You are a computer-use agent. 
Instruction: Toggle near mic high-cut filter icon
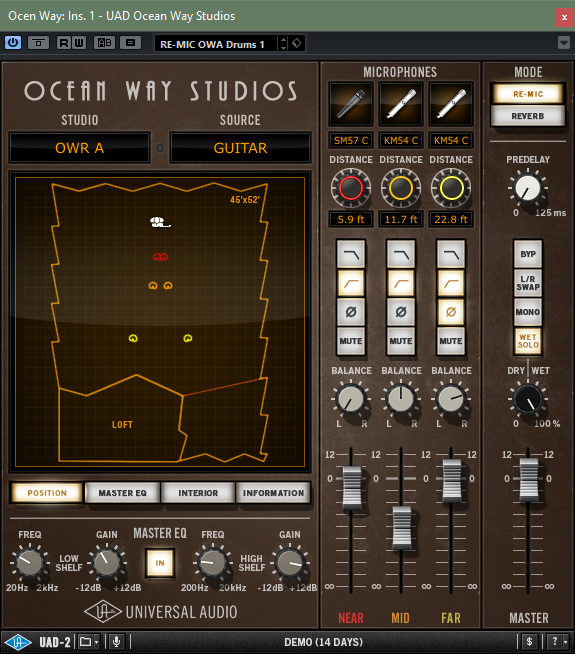point(351,254)
